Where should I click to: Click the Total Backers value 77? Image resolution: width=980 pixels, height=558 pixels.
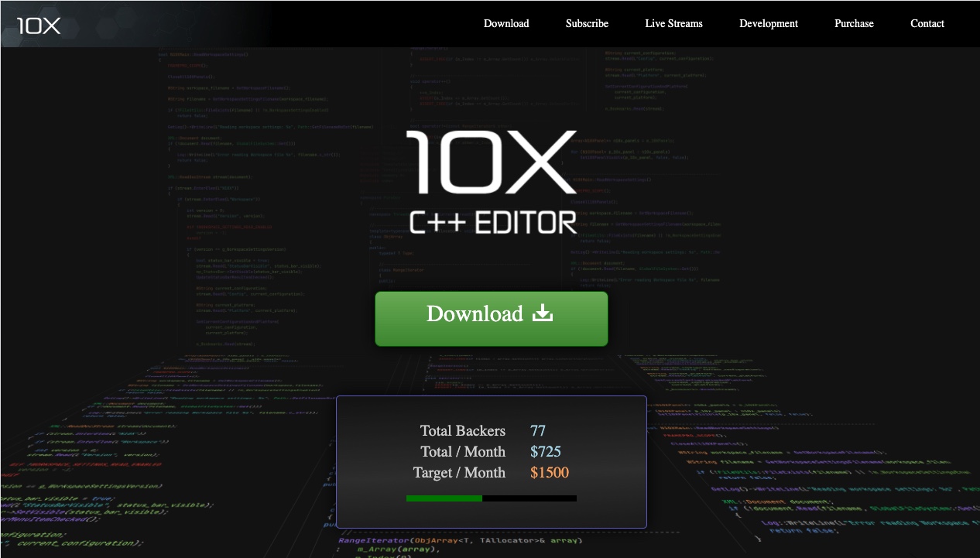(537, 430)
